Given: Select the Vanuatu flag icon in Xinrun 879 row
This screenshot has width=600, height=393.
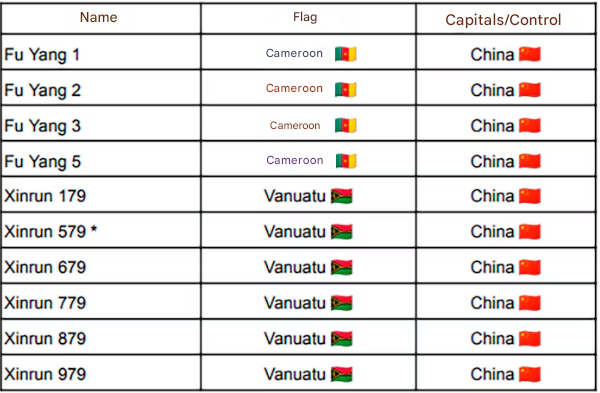Looking at the screenshot, I should pyautogui.click(x=341, y=339).
